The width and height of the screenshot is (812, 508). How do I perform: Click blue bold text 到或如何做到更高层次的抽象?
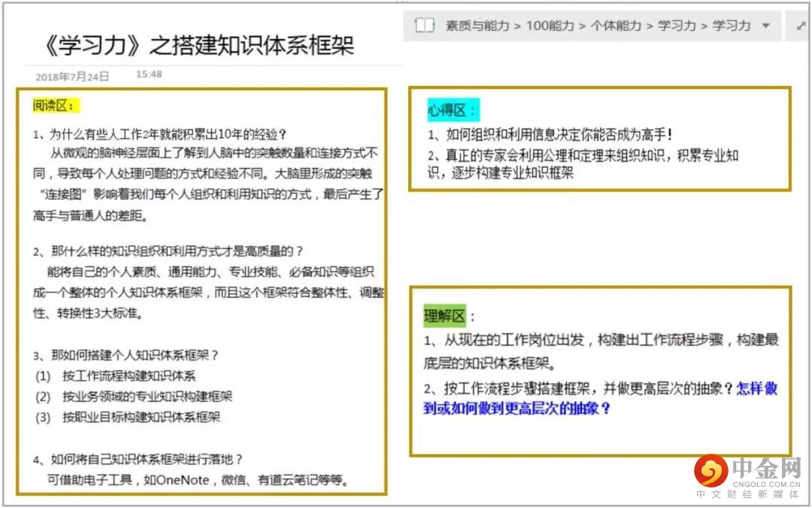(517, 409)
